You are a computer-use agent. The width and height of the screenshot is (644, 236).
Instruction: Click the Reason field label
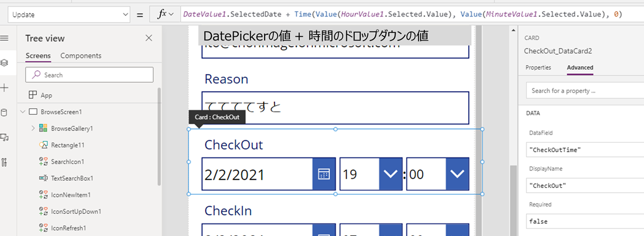click(226, 79)
